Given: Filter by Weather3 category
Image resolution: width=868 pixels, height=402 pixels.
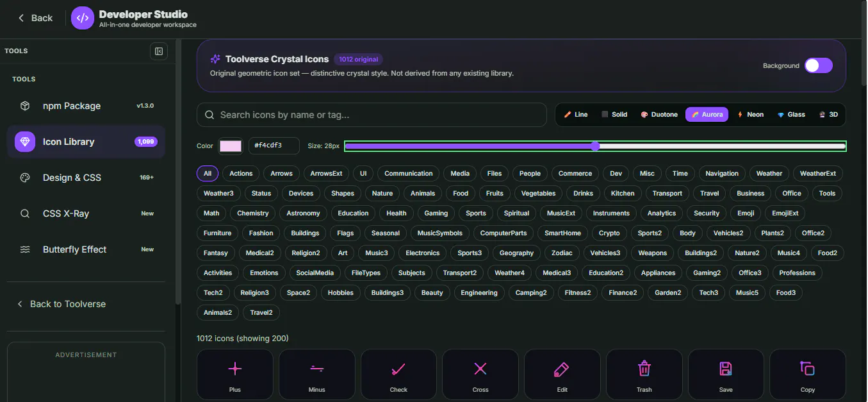Looking at the screenshot, I should tap(218, 193).
